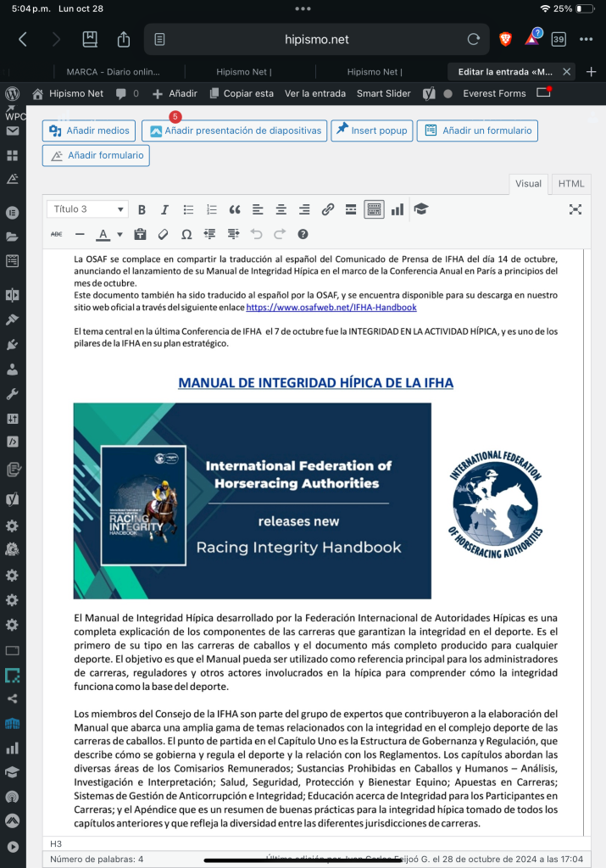Click the bar chart icon in editor toolbar
Screen dimensions: 606x868
pyautogui.click(x=398, y=210)
